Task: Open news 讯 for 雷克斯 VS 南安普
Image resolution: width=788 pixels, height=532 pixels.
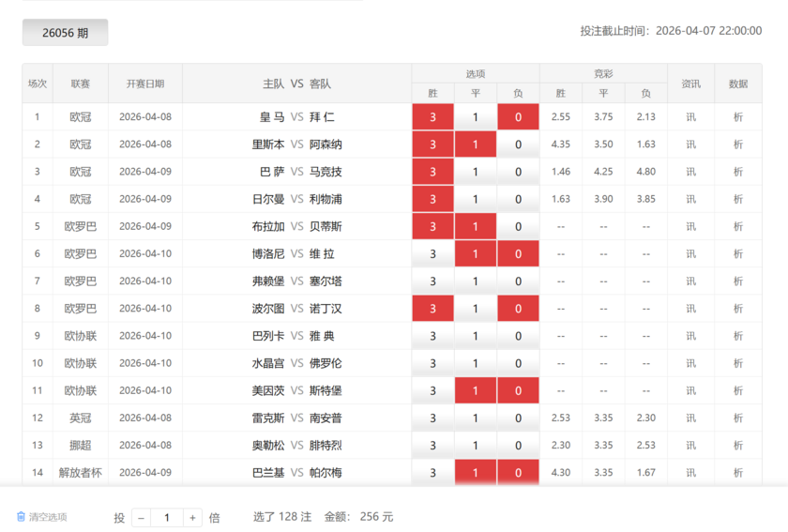Action: pyautogui.click(x=691, y=418)
